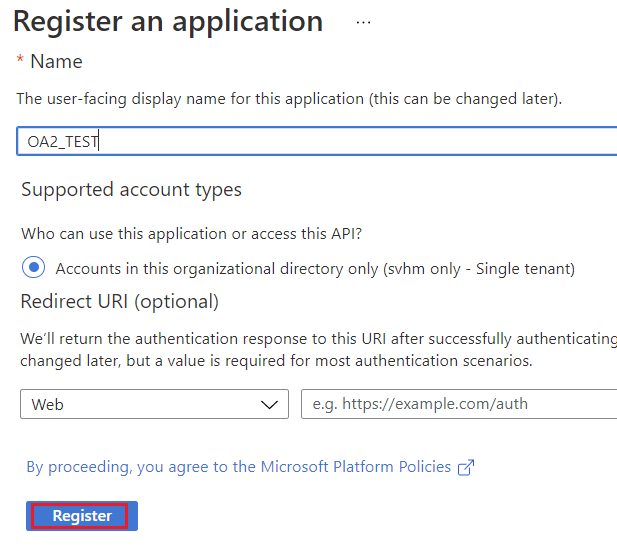Click the 'Supported account types' heading
Screen dimensions: 617x547
[x=131, y=190]
